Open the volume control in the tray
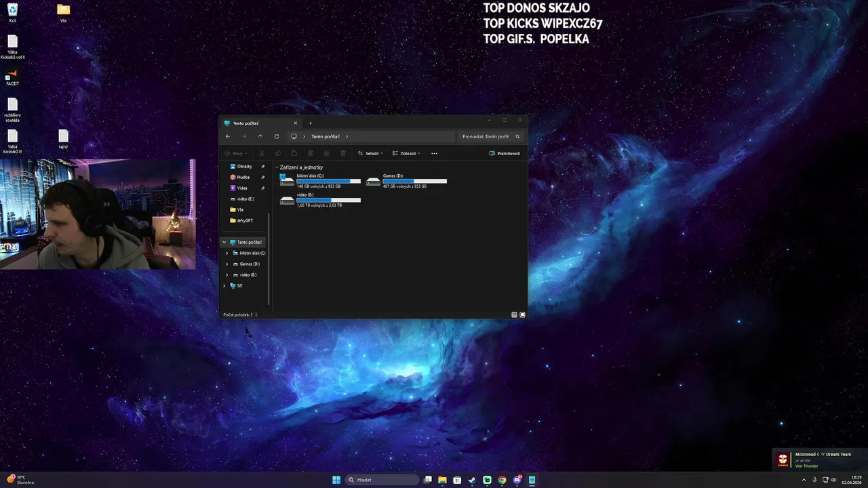868x488 pixels. (x=833, y=480)
